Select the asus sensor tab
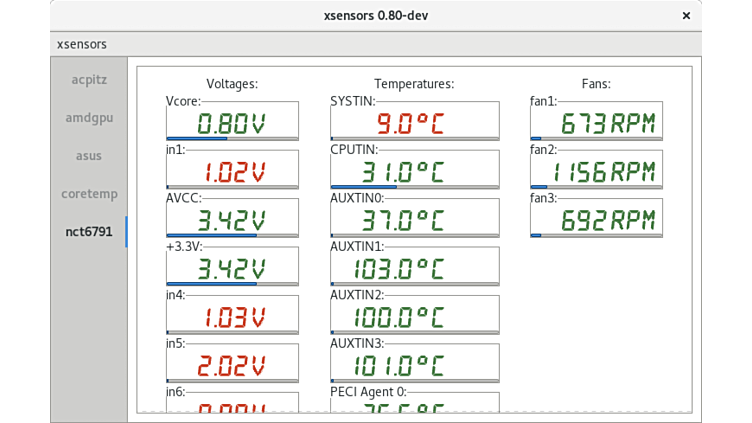752x423 pixels. coord(89,156)
